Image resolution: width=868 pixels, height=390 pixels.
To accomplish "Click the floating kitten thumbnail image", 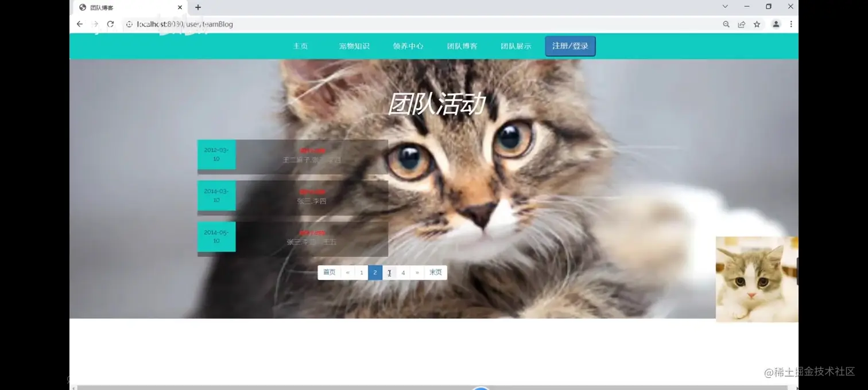I will coord(757,279).
